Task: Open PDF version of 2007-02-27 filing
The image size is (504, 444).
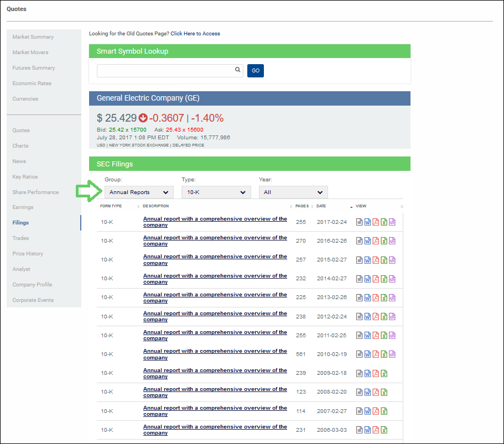Action: [x=376, y=411]
